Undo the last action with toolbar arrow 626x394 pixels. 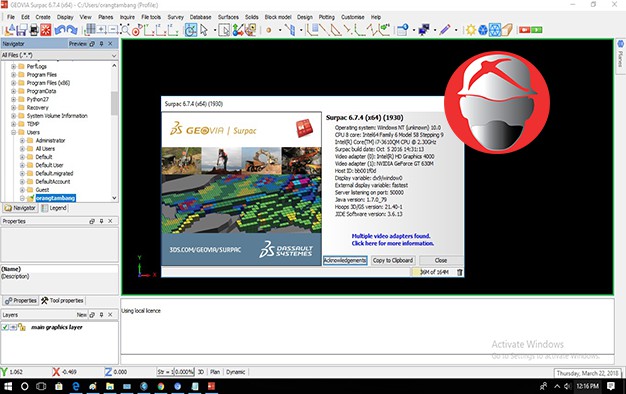pyautogui.click(x=60, y=30)
